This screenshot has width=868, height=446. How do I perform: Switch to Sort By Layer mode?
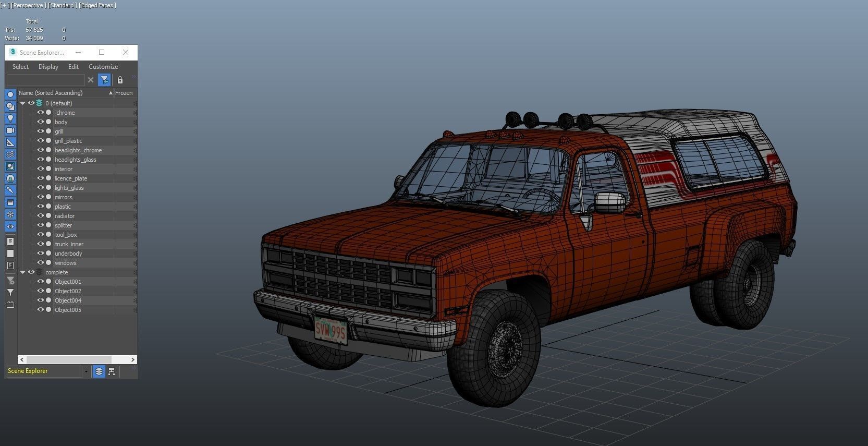[x=99, y=371]
